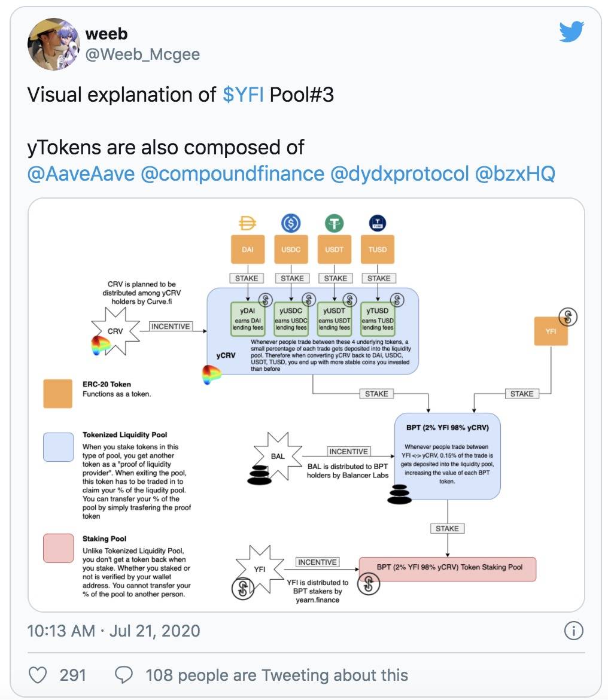
Task: Click the pink Staking Pool legend swatch
Action: pyautogui.click(x=59, y=548)
